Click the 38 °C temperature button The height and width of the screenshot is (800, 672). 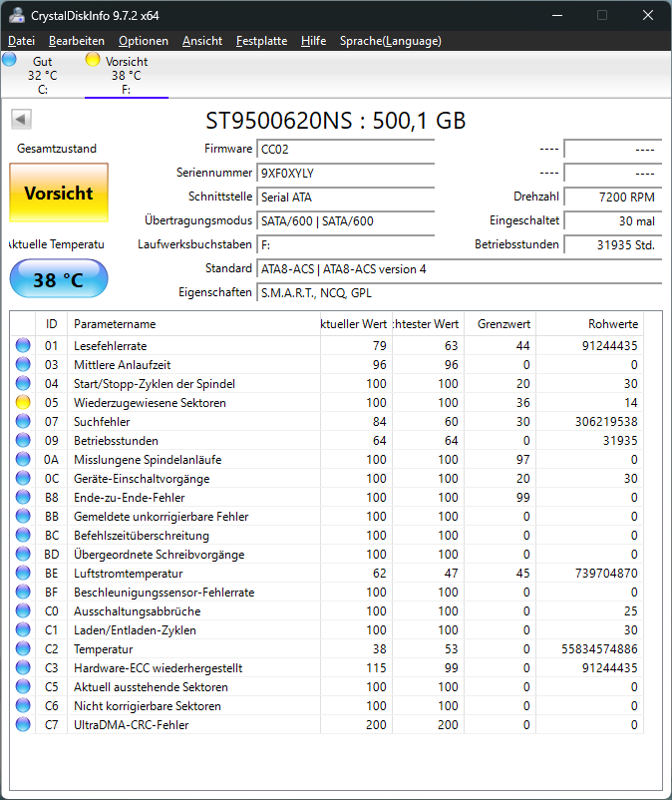(x=59, y=278)
